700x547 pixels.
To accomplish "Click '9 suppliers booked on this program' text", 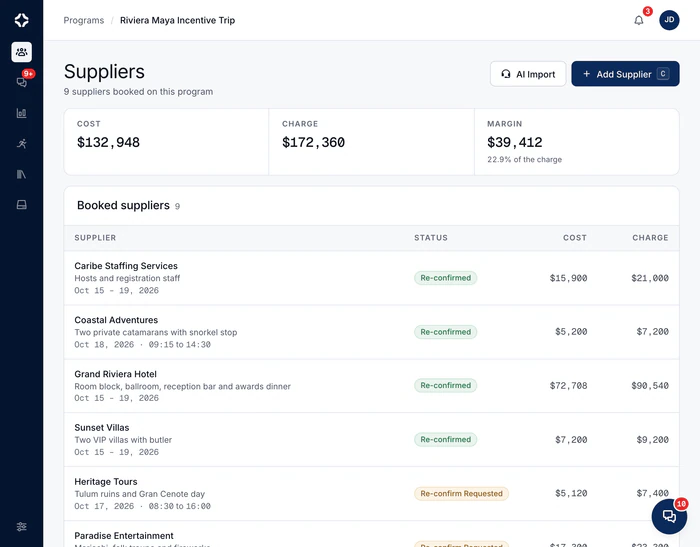I will (x=138, y=92).
